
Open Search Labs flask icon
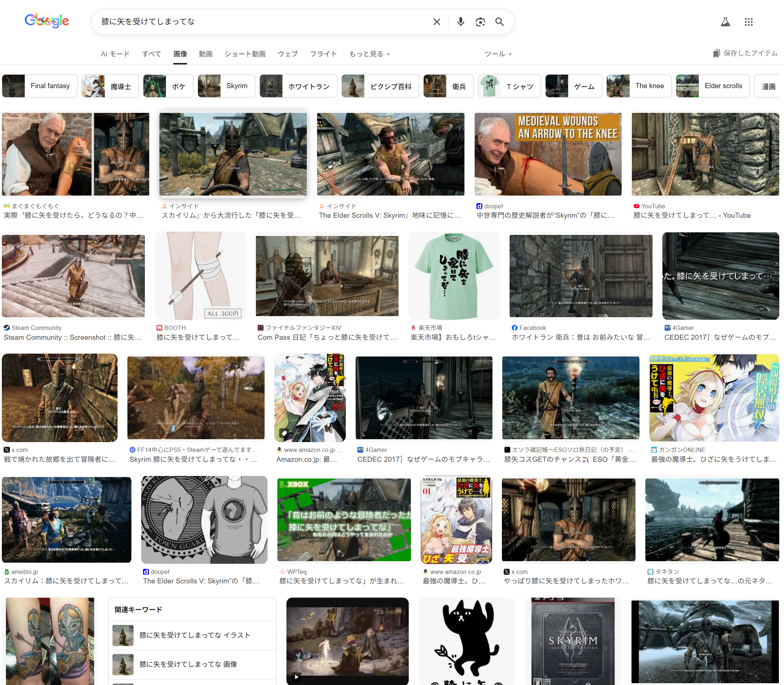(x=725, y=22)
